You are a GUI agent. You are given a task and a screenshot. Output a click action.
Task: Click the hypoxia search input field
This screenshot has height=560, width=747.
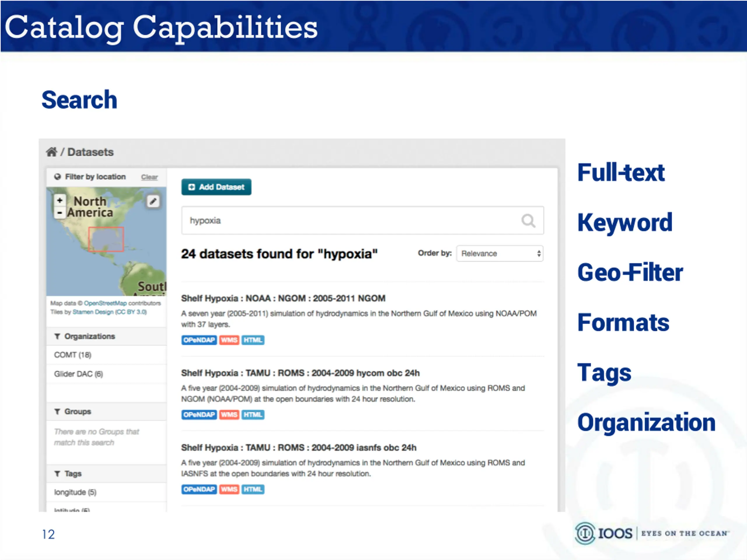pyautogui.click(x=362, y=220)
